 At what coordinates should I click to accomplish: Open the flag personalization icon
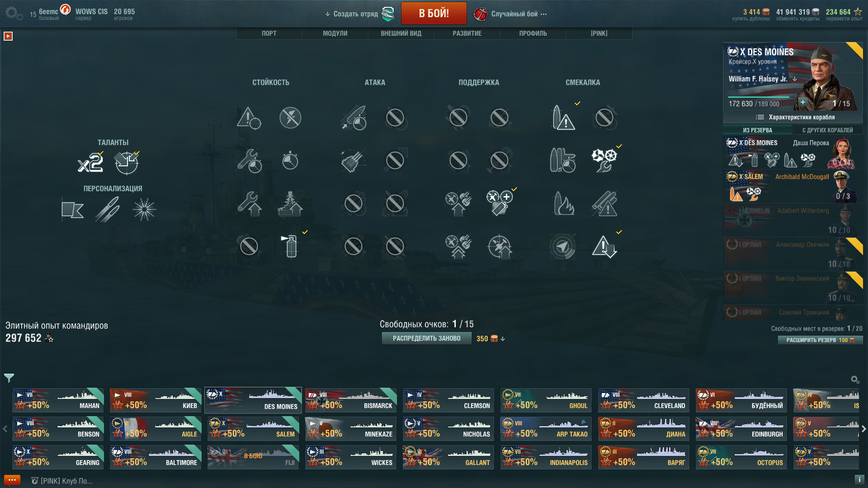(x=73, y=210)
